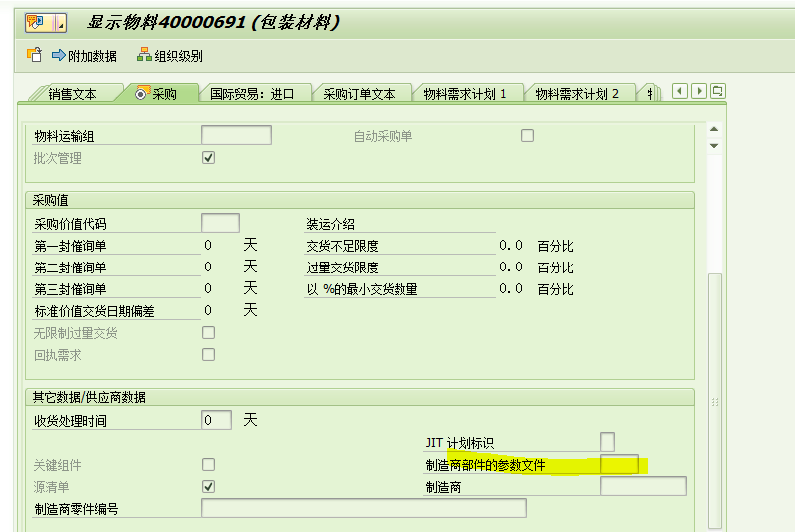Click the 交货不足限度 value 0.0
Screen dimensions: 795x532
click(x=511, y=246)
